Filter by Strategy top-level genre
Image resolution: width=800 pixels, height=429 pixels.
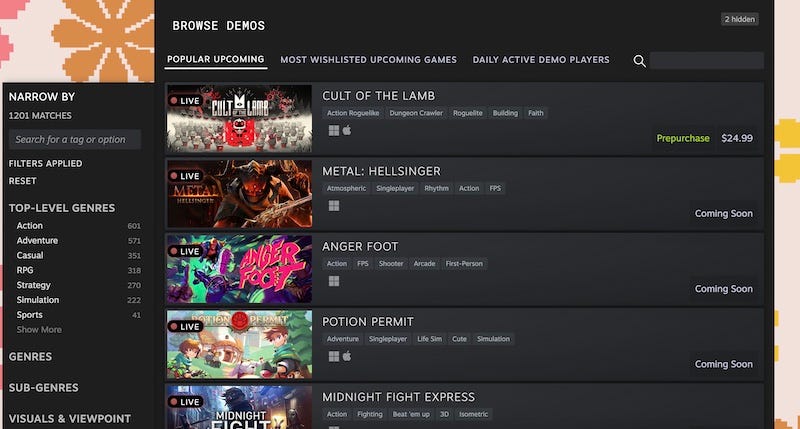(33, 285)
